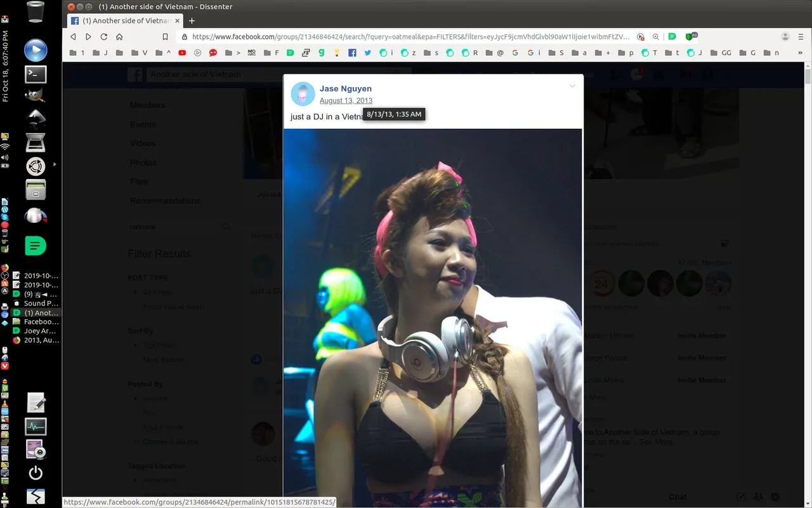Click the magnifier zoom icon in address bar
Screen dimensions: 812x508
[x=656, y=37]
